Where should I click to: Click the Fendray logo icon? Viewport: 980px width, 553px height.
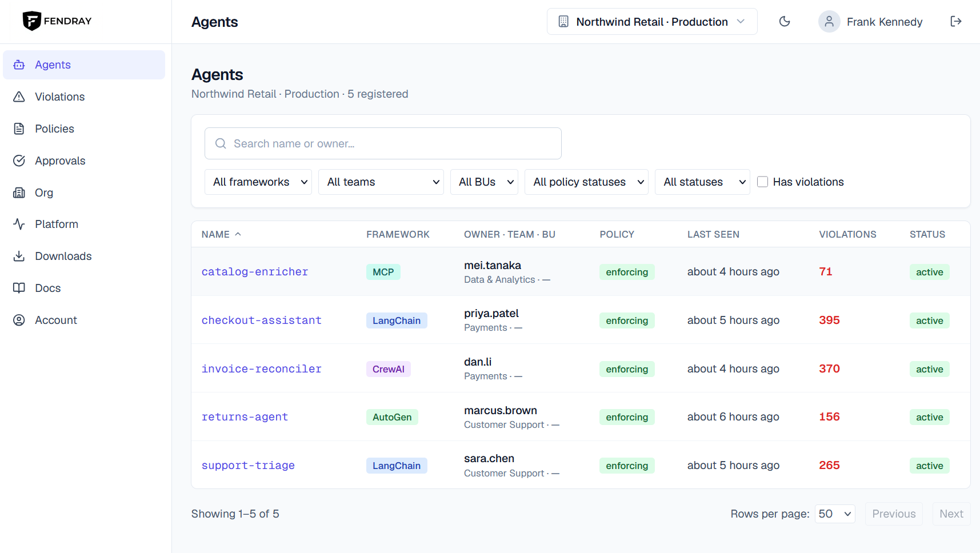pyautogui.click(x=31, y=21)
